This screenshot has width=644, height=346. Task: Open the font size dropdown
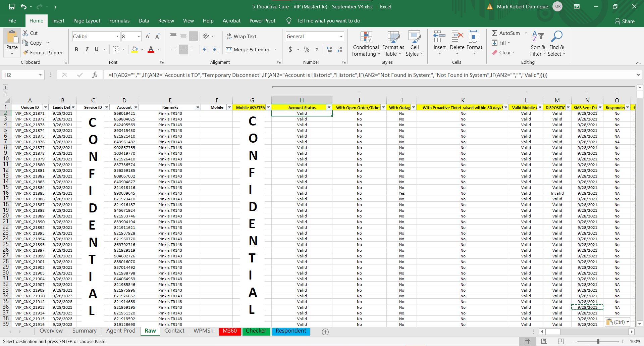[x=139, y=36]
